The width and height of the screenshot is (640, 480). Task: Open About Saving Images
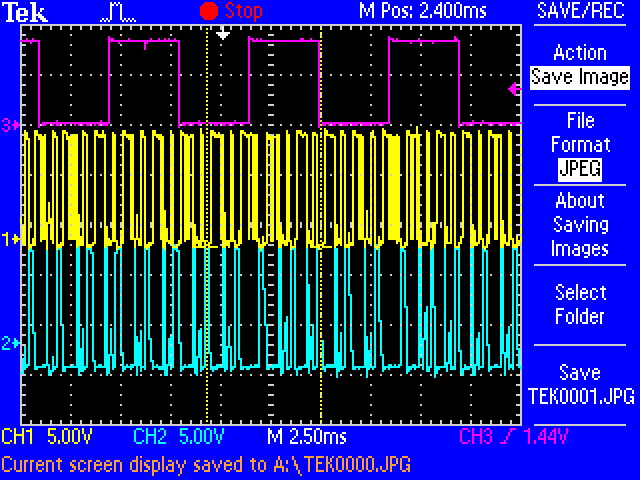[x=580, y=224]
